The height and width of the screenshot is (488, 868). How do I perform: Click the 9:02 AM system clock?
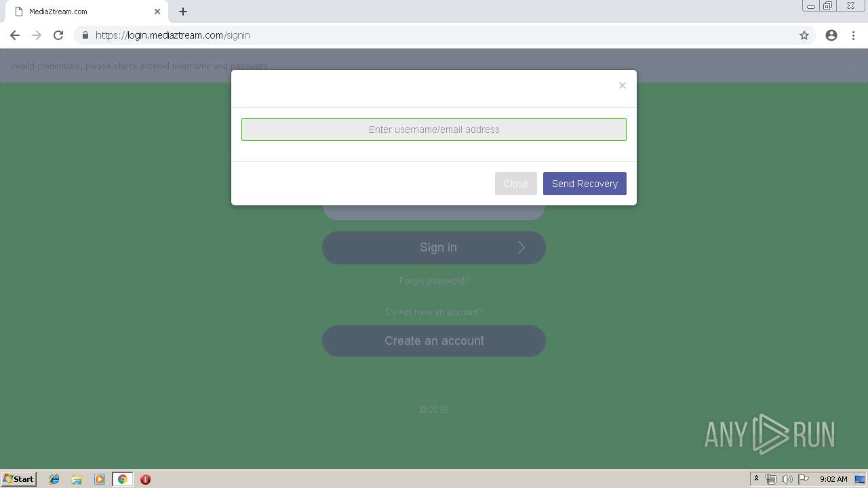833,479
